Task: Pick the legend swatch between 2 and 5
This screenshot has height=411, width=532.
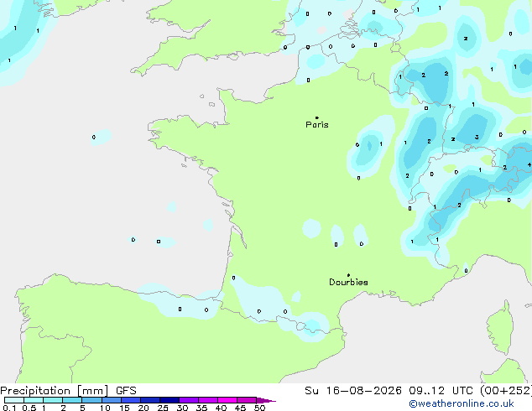Action: [72, 400]
